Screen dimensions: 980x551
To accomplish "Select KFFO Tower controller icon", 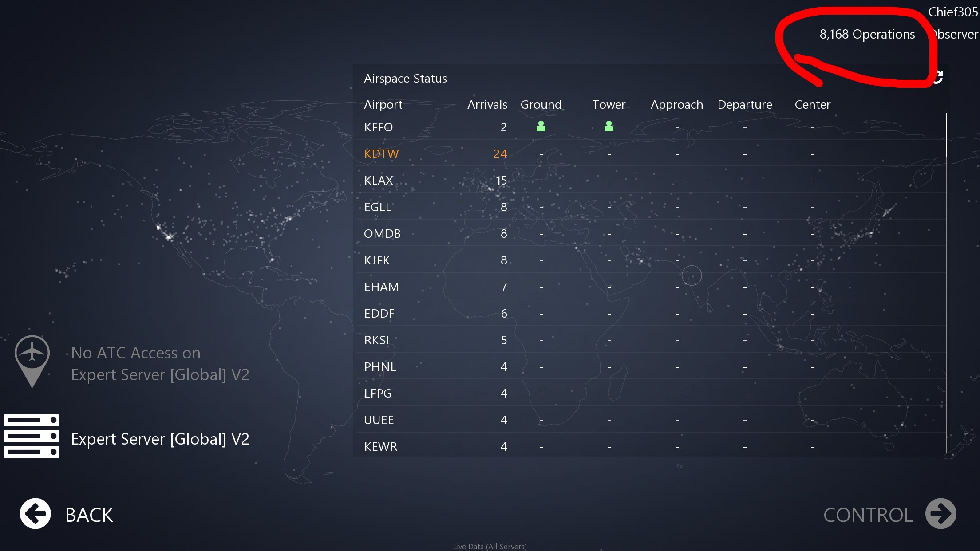I will pyautogui.click(x=609, y=126).
